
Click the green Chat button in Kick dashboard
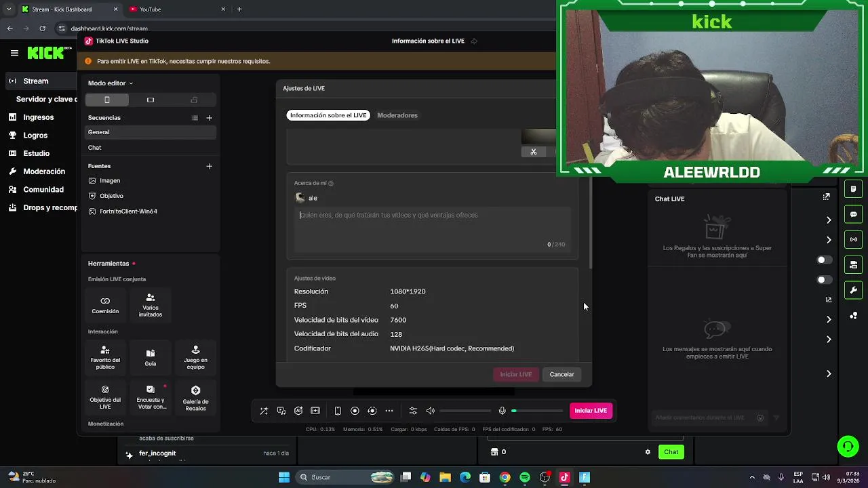(671, 452)
